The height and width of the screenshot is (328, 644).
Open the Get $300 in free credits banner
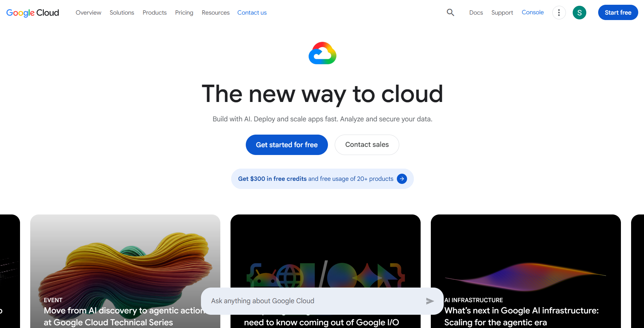click(322, 179)
